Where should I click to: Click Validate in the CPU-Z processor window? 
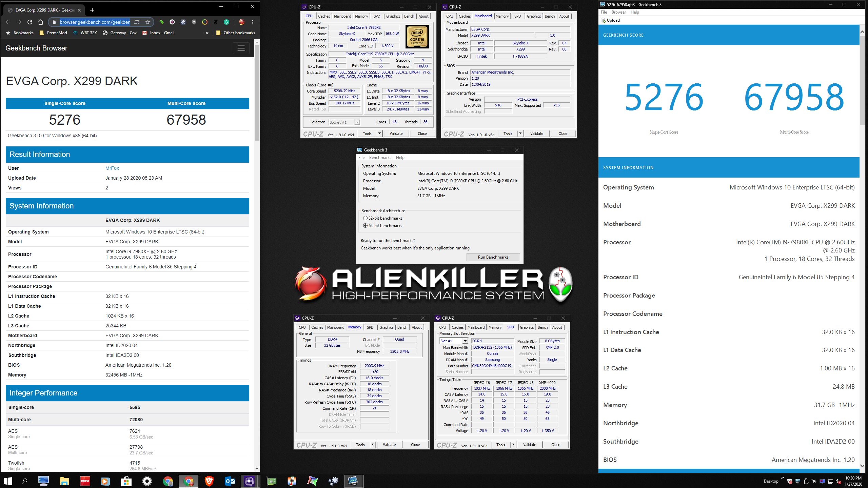[396, 134]
